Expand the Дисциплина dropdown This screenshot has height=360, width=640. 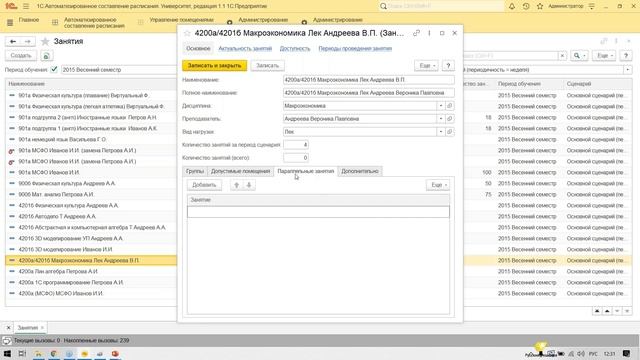[x=441, y=106]
